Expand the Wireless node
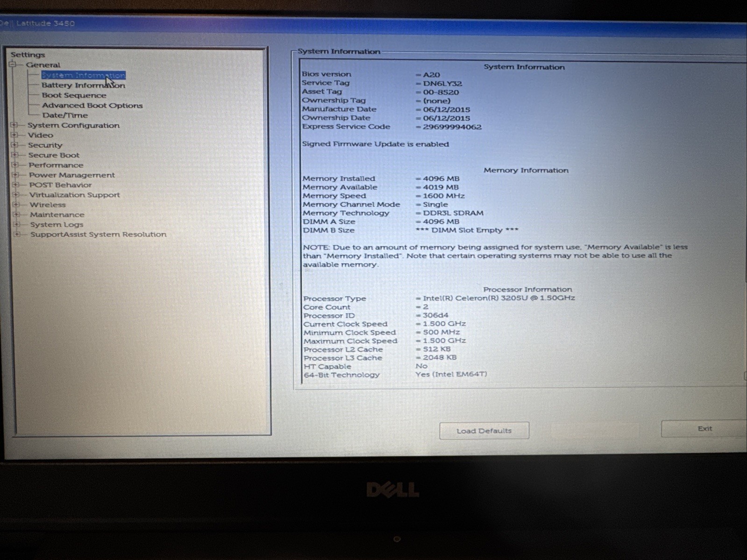The height and width of the screenshot is (560, 747). click(x=16, y=205)
